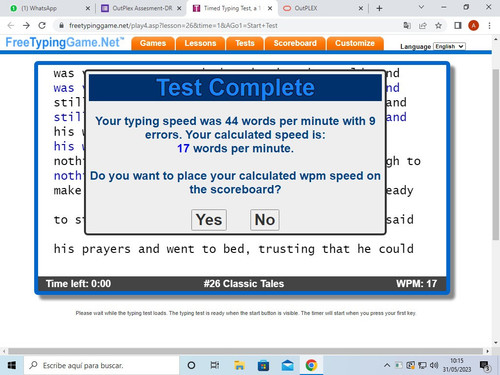The width and height of the screenshot is (500, 375).
Task: Click the page vertical scrollbar thumb
Action: pos(496,154)
